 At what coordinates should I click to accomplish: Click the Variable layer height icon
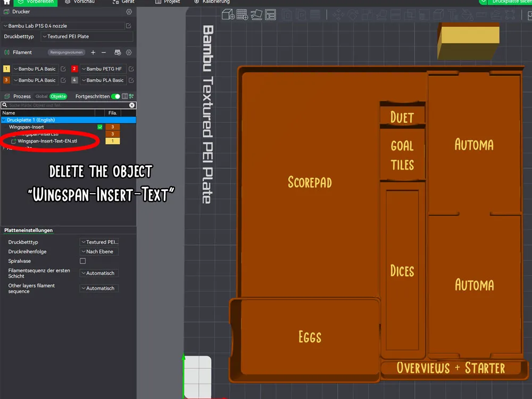315,15
